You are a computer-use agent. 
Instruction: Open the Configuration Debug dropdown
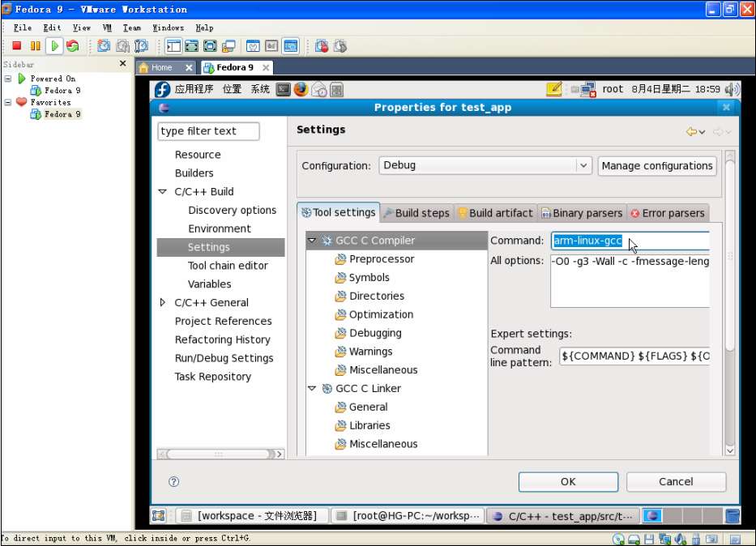click(583, 165)
